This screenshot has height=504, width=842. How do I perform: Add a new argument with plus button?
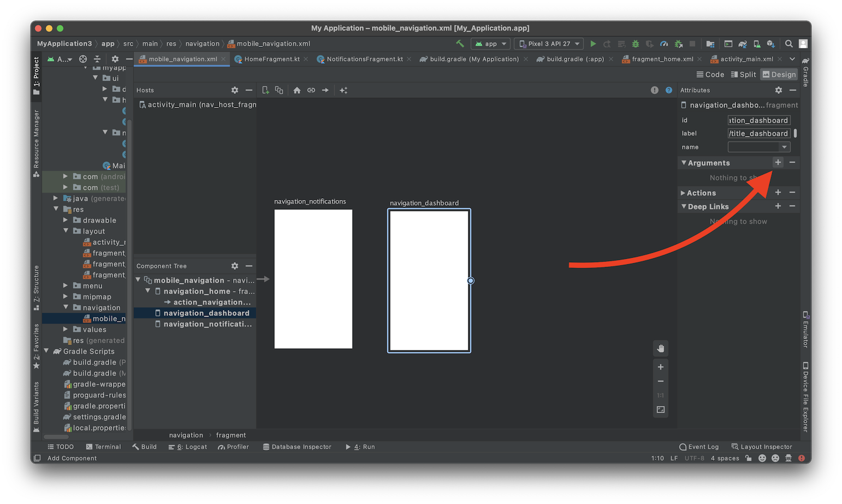pyautogui.click(x=778, y=162)
